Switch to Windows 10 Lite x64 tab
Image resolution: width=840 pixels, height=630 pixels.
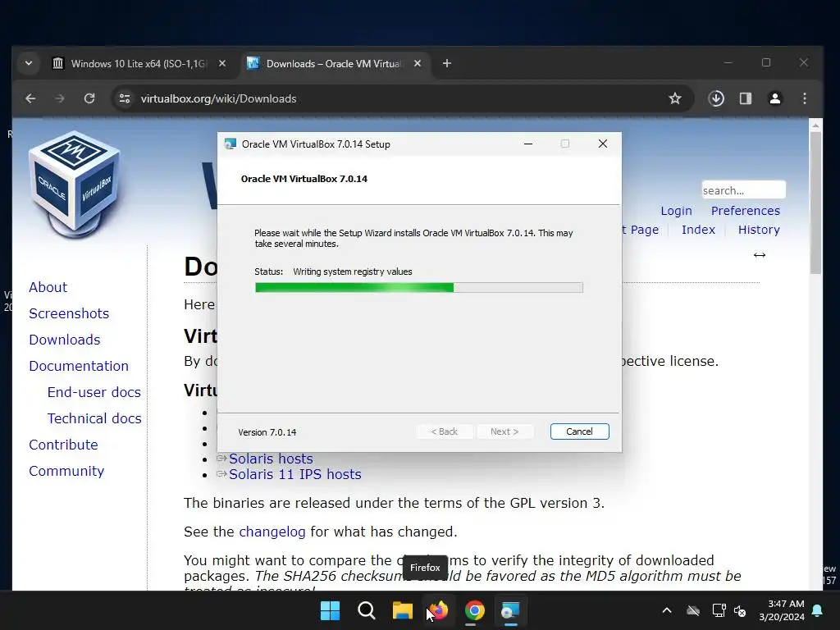coord(138,64)
